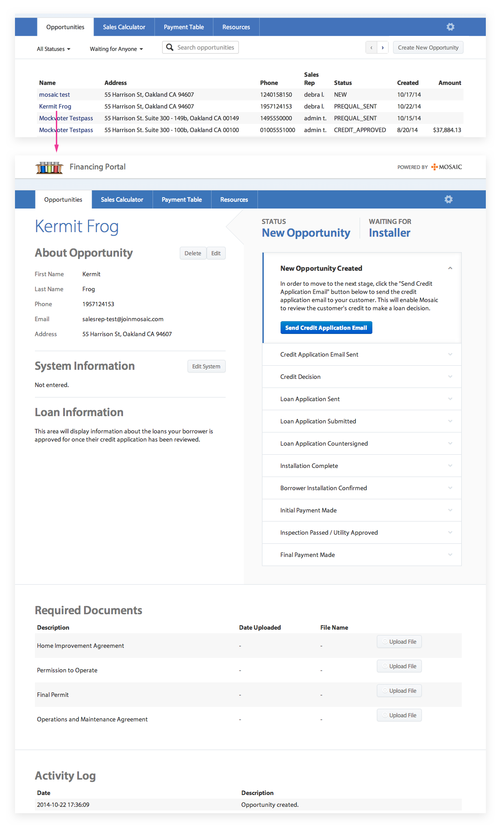Click the Created column header
This screenshot has height=830, width=504.
[x=408, y=83]
